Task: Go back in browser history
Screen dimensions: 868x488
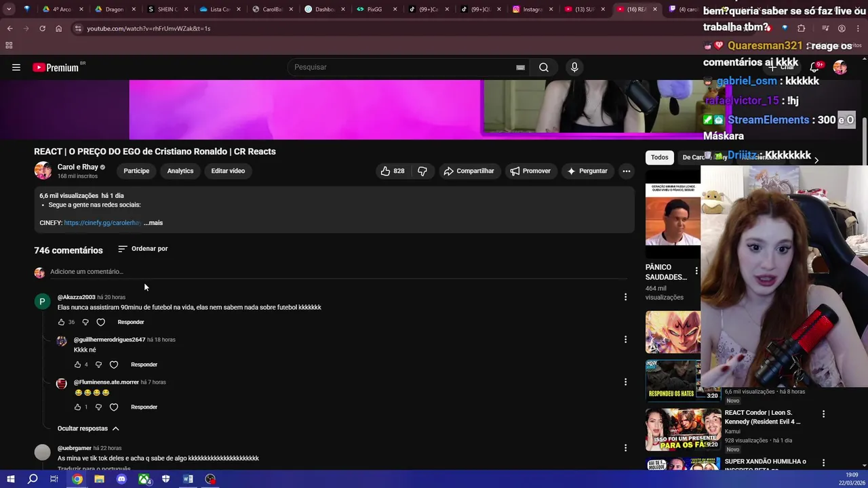Action: pyautogui.click(x=9, y=28)
